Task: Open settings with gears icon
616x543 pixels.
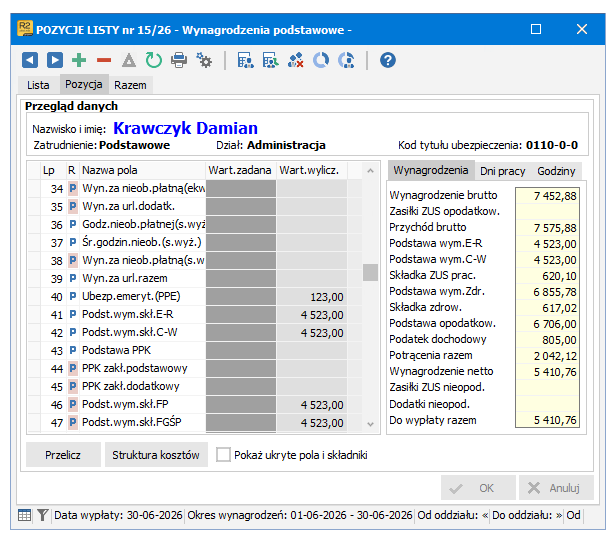Action: [204, 61]
